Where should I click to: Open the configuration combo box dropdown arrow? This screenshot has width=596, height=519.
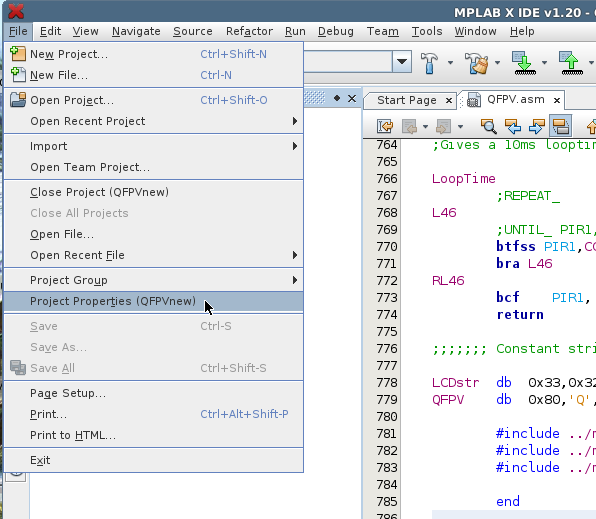pos(402,62)
